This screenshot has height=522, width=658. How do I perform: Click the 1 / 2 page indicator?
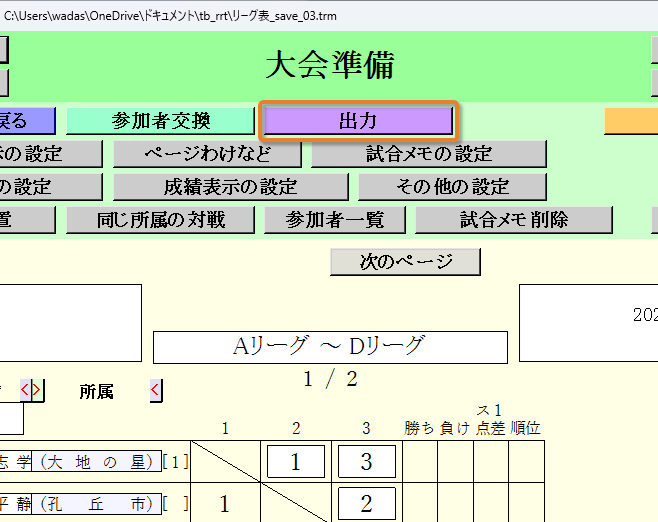330,379
